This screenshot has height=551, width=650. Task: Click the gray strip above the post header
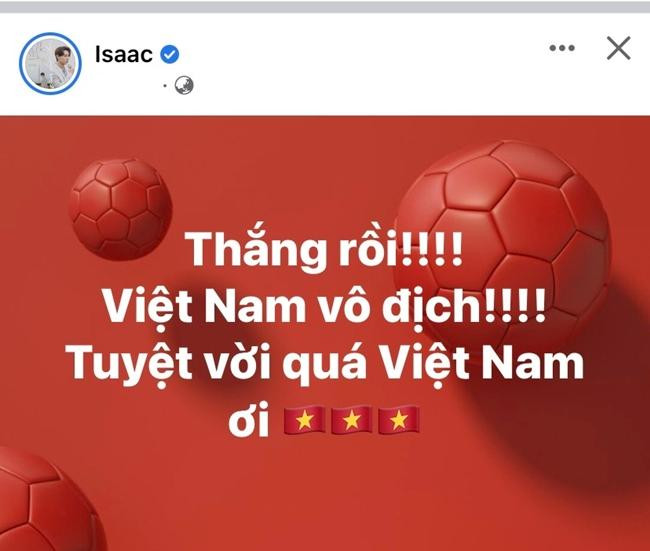pyautogui.click(x=325, y=6)
